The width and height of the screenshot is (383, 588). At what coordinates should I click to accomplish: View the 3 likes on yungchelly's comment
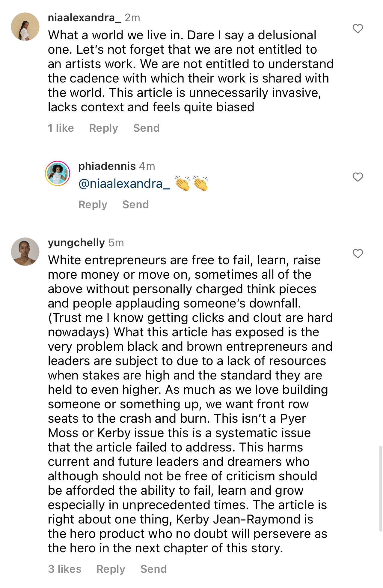click(x=65, y=569)
